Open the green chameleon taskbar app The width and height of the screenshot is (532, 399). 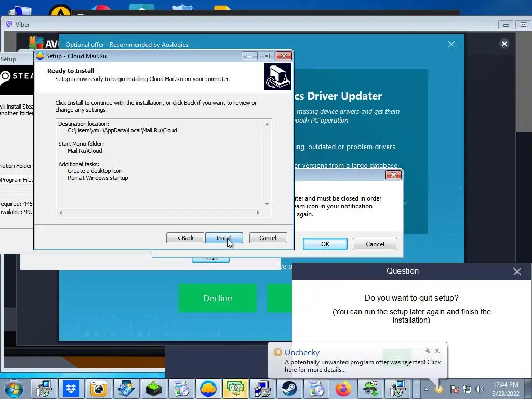(x=370, y=389)
